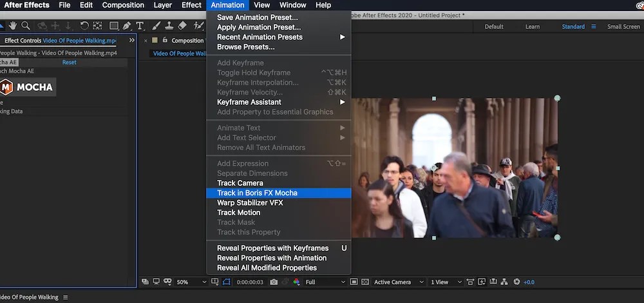The image size is (644, 303).
Task: Open the 50% magnification dropdown
Action: point(191,282)
